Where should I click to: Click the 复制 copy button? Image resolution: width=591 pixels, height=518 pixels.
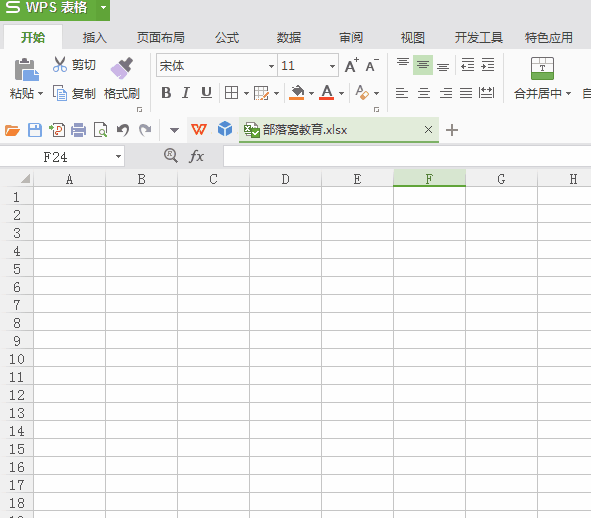coord(74,93)
